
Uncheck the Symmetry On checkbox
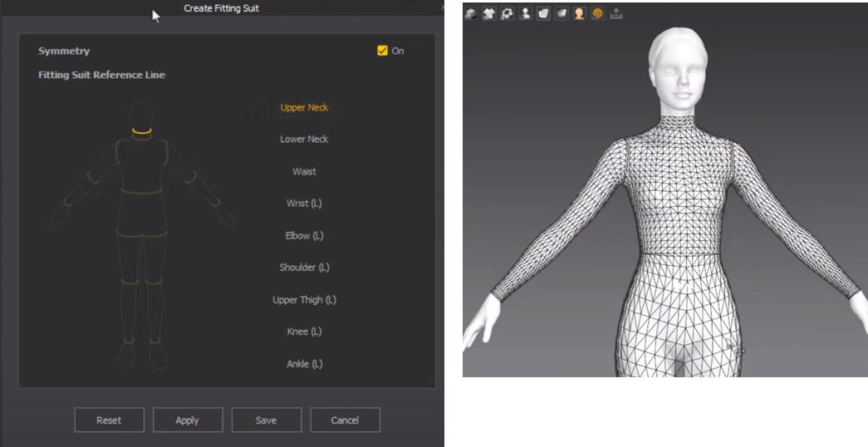[x=382, y=51]
